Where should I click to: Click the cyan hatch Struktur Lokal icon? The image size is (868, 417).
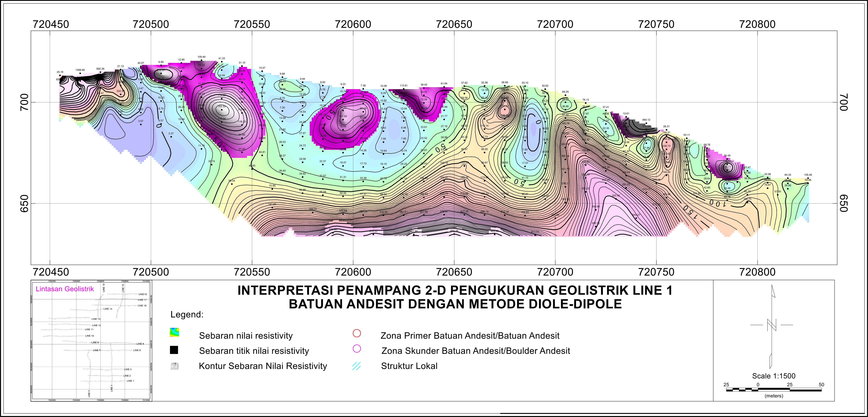[x=356, y=366]
